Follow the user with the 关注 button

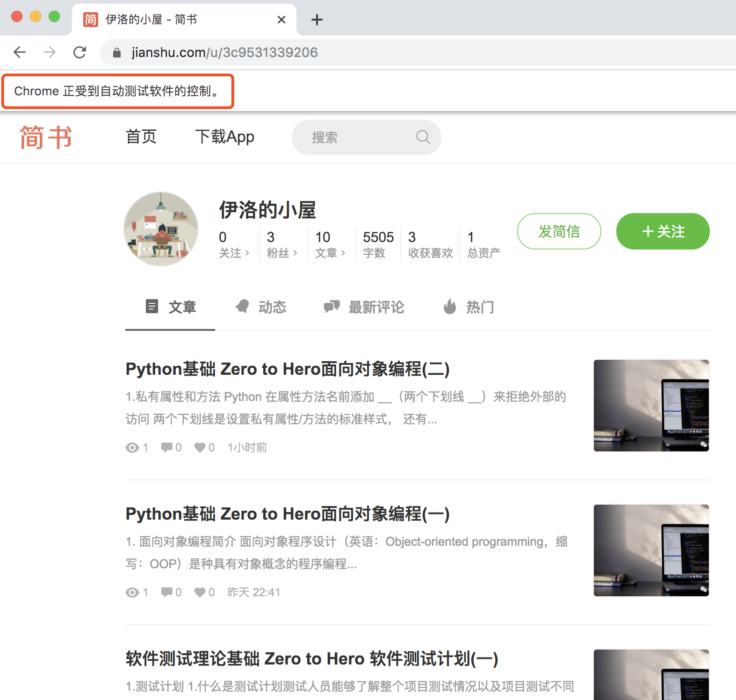pyautogui.click(x=663, y=231)
